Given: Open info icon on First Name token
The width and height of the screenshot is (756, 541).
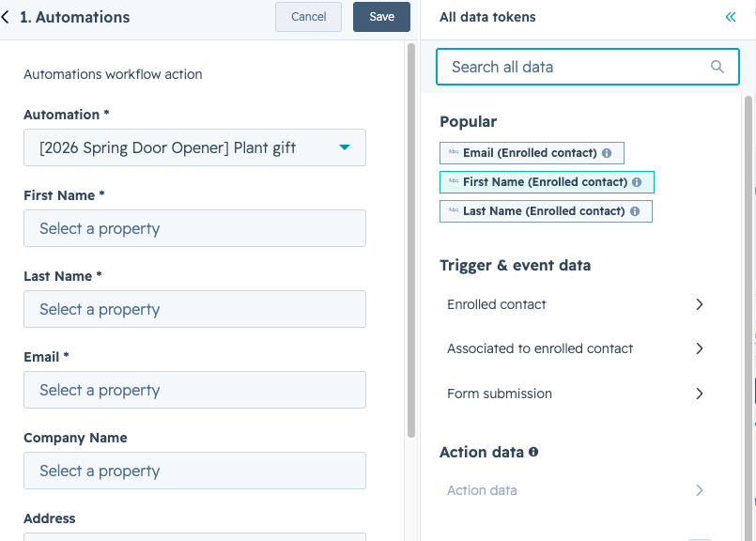Looking at the screenshot, I should (x=637, y=182).
